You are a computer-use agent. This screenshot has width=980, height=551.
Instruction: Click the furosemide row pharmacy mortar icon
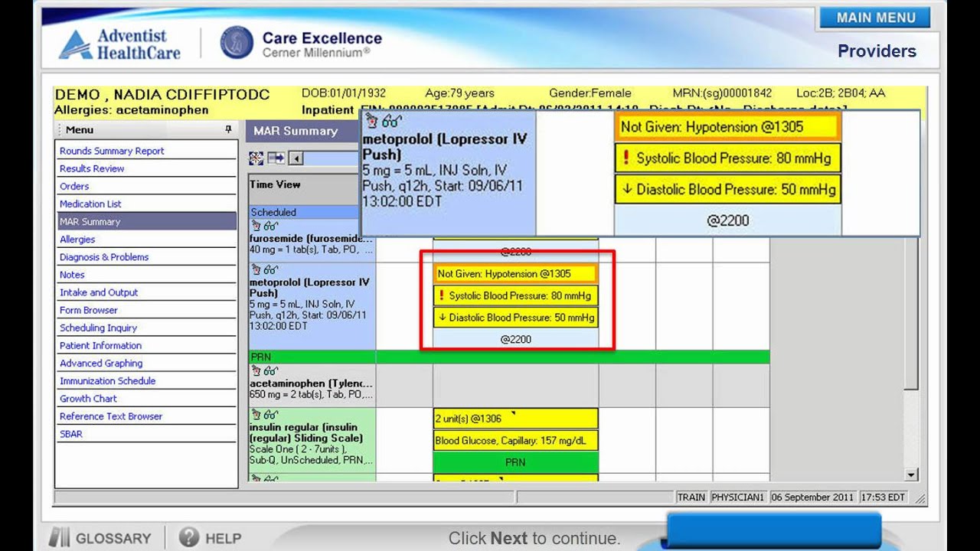pyautogui.click(x=256, y=227)
